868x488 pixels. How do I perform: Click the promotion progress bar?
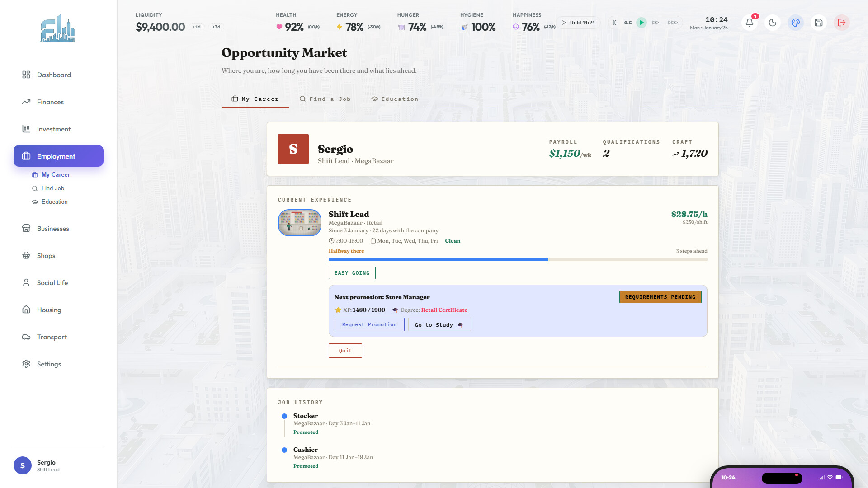(518, 259)
